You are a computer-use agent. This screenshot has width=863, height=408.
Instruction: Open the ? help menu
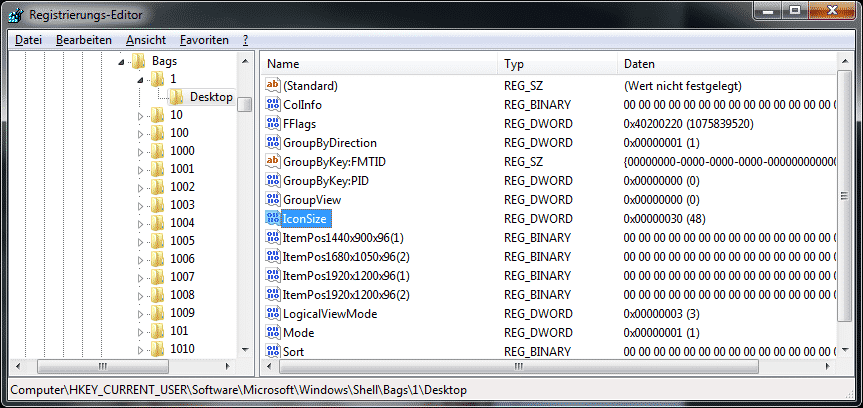(x=245, y=40)
